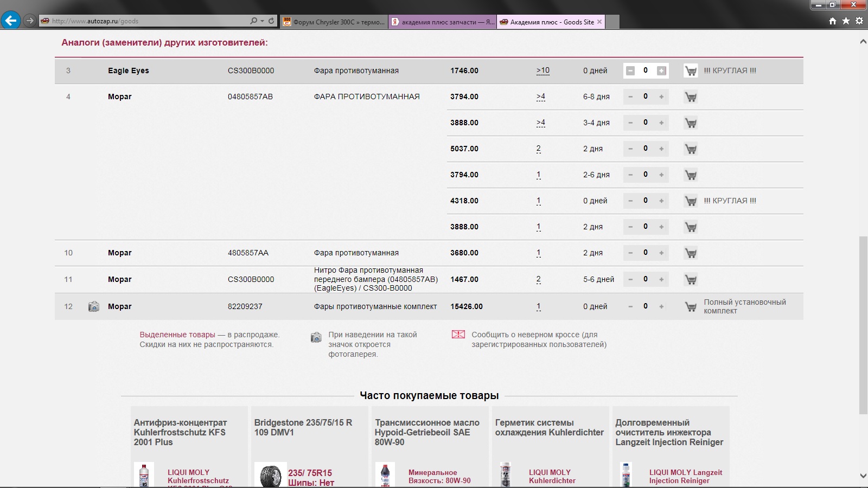
Task: Select the Академия плюс - Goods Site tab
Action: tap(550, 22)
